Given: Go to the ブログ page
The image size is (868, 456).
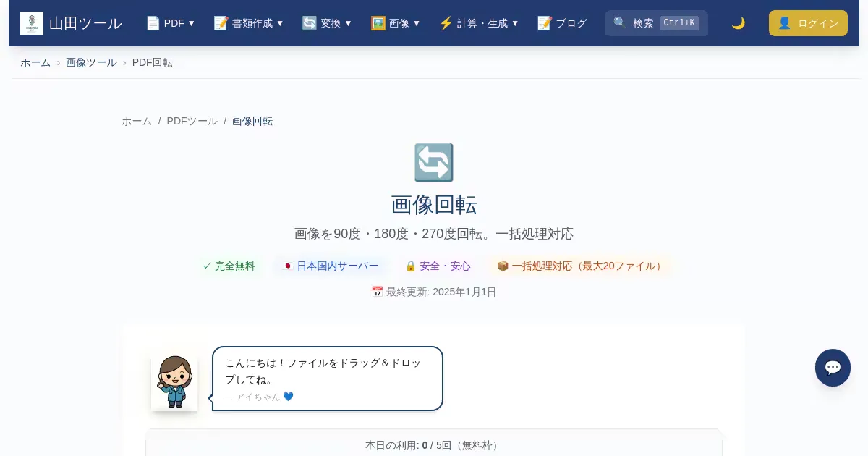Looking at the screenshot, I should 562,23.
